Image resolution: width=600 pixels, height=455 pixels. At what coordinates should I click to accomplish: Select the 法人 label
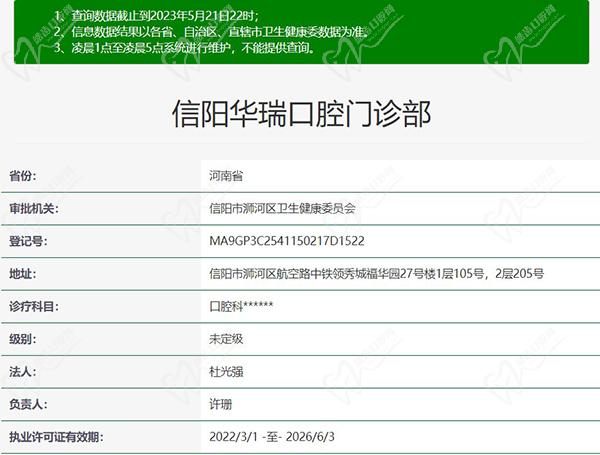(x=23, y=371)
